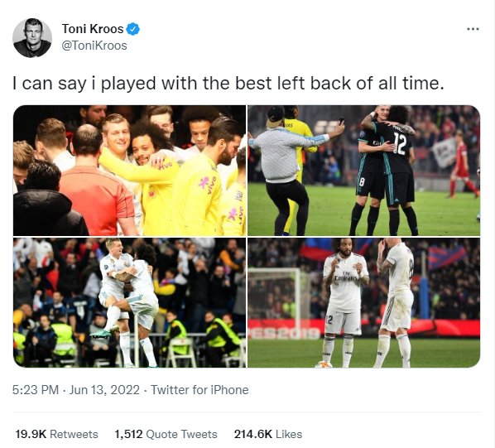
Task: Click the 5:23 PM timestamp
Action: [x=36, y=390]
